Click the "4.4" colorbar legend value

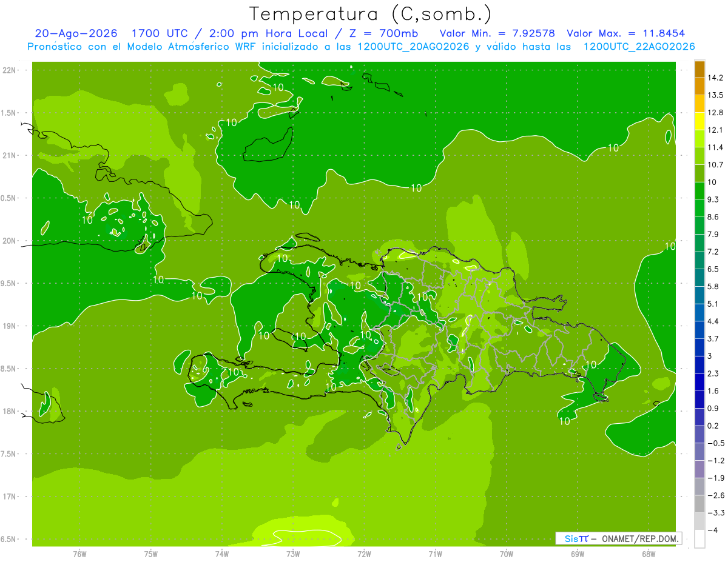(713, 321)
